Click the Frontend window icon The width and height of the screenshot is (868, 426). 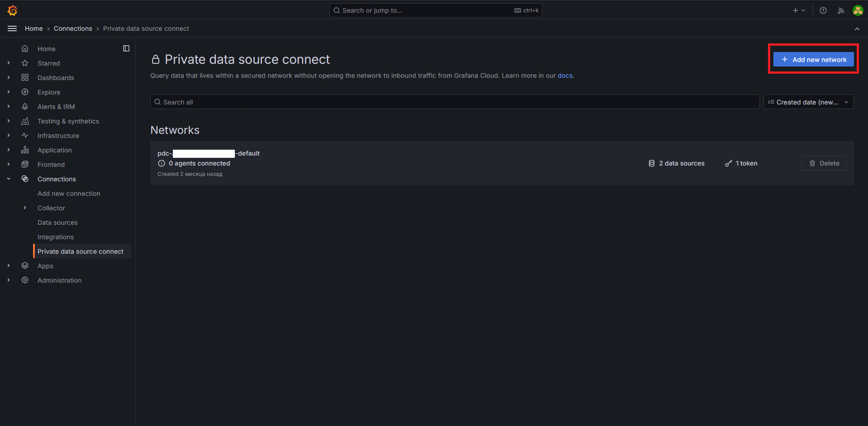[25, 164]
